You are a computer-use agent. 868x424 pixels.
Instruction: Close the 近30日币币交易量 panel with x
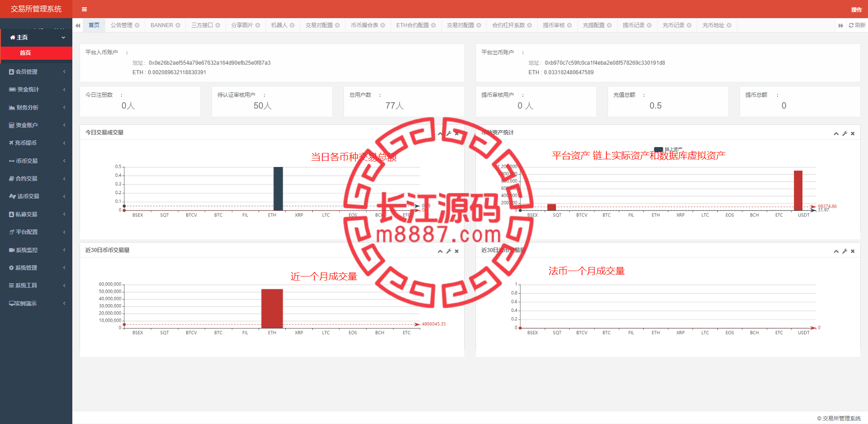click(x=457, y=251)
